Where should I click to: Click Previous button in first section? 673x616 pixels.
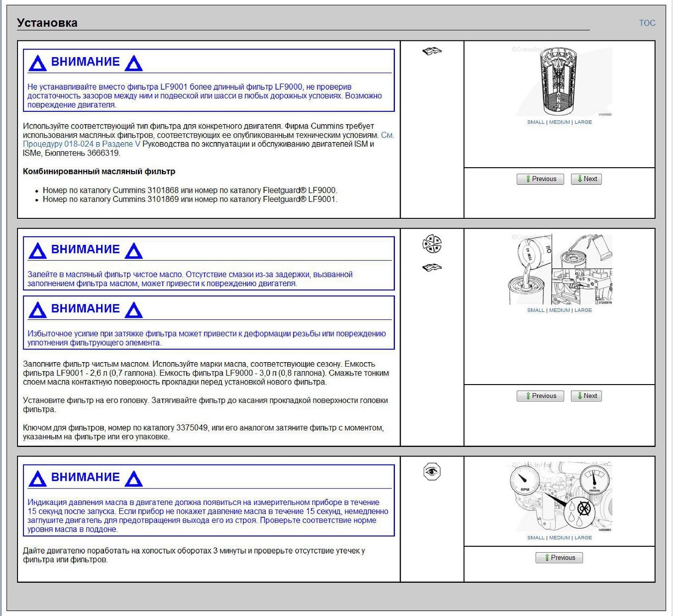pyautogui.click(x=540, y=179)
